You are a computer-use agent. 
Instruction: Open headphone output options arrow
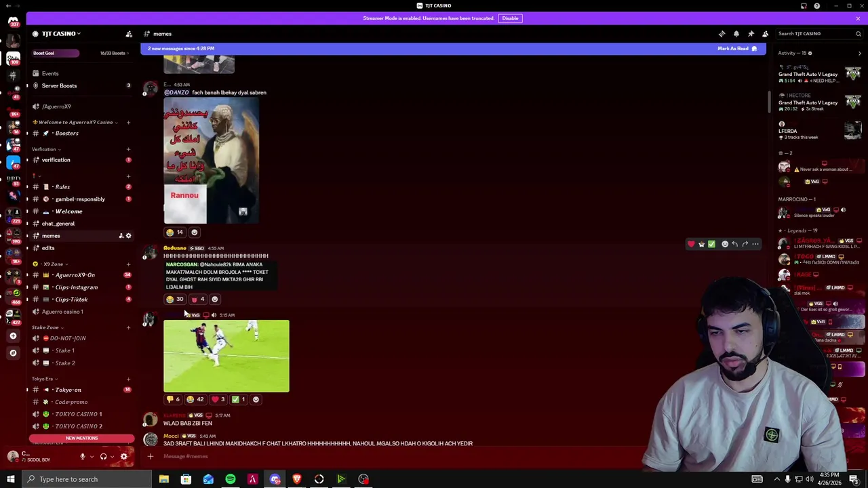111,457
